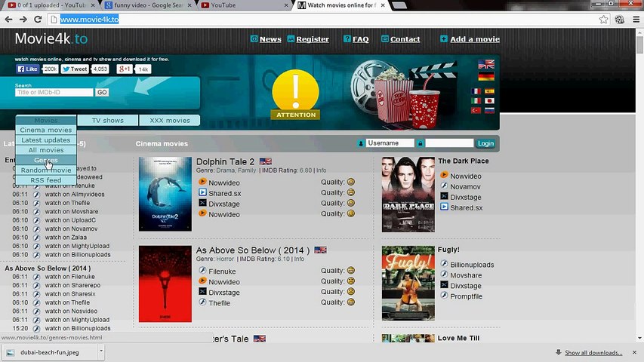Click watch on Allmyvideos entry
The height and width of the screenshot is (362, 644).
[x=75, y=194]
